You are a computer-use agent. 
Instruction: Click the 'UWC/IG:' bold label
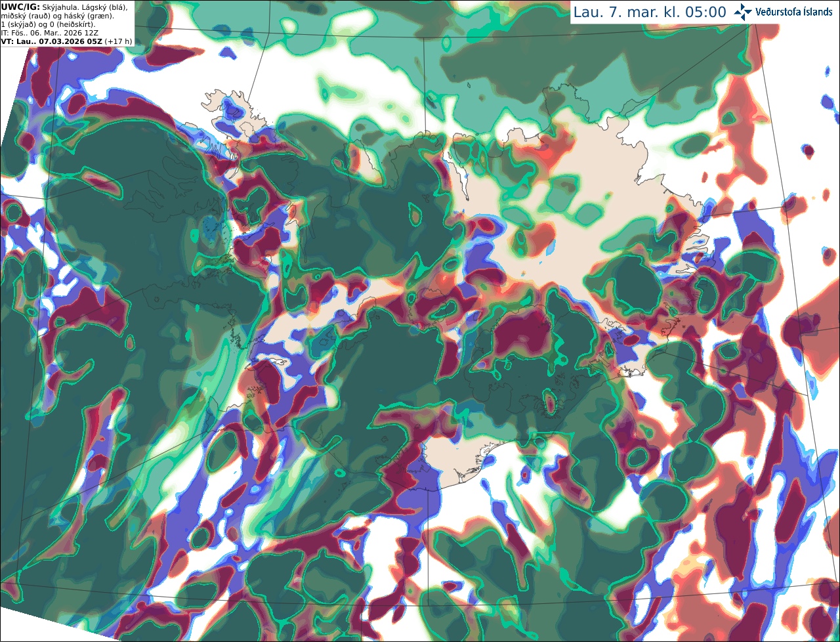(x=20, y=7)
